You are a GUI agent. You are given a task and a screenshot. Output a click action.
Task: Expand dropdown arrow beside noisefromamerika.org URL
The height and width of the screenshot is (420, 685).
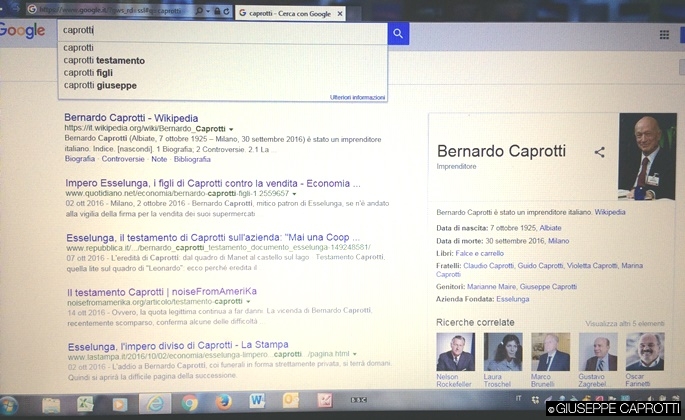pyautogui.click(x=248, y=301)
